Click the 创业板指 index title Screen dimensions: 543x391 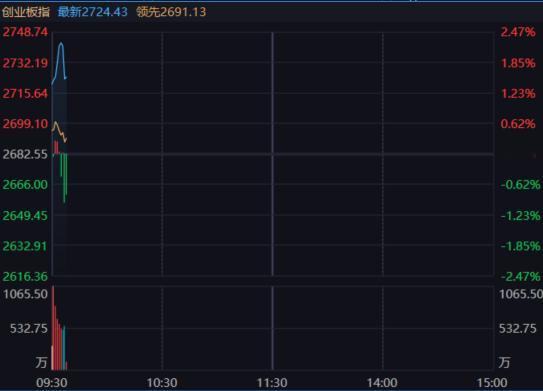(26, 12)
